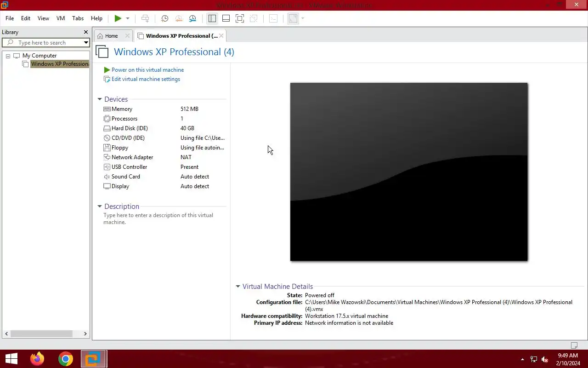Open Google Chrome from the taskbar
Screen dimensions: 588x368
[66, 359]
